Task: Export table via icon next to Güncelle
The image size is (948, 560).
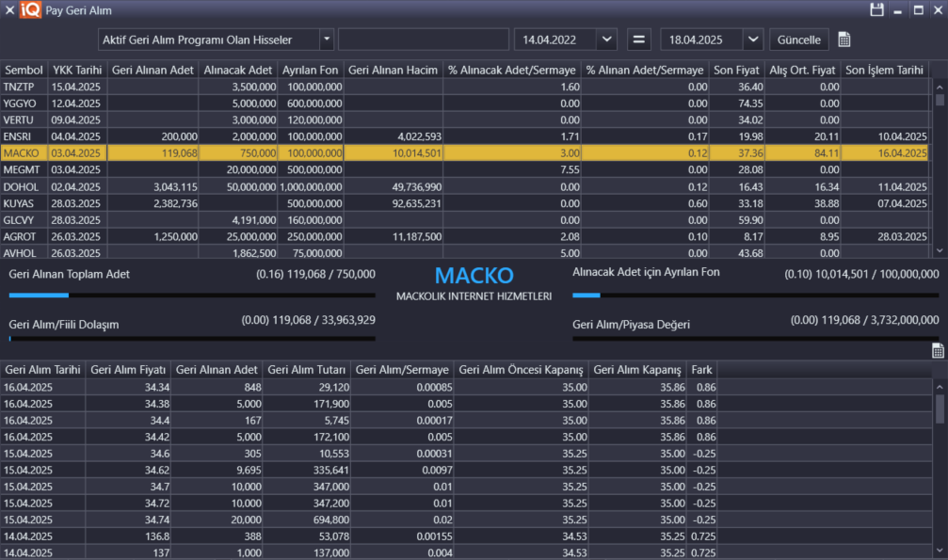Action: click(x=844, y=40)
